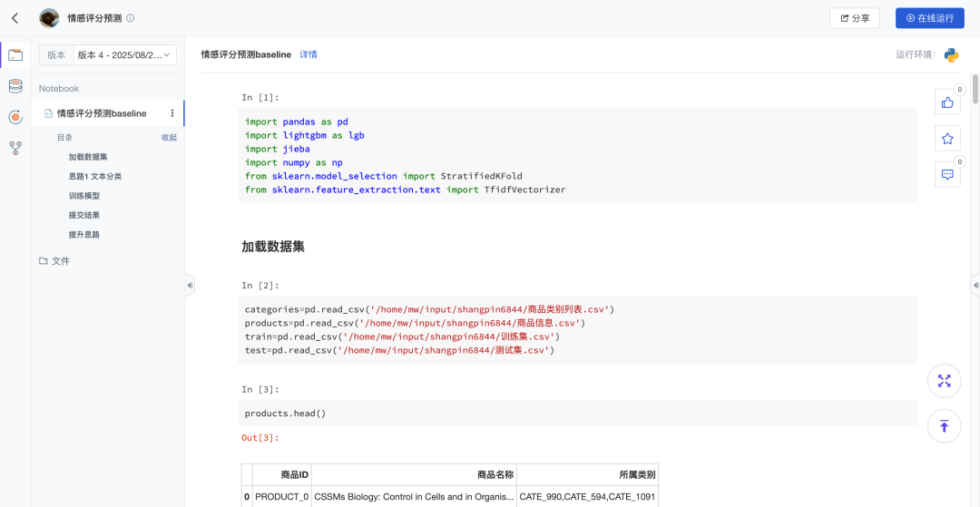The width and height of the screenshot is (980, 507).
Task: Click the Python runtime environment icon
Action: pyautogui.click(x=951, y=55)
